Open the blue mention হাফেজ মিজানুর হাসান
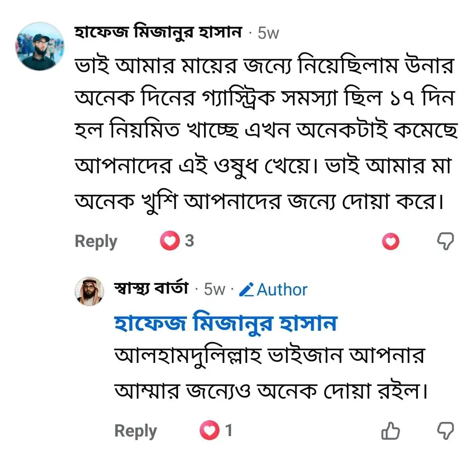 click(x=225, y=324)
